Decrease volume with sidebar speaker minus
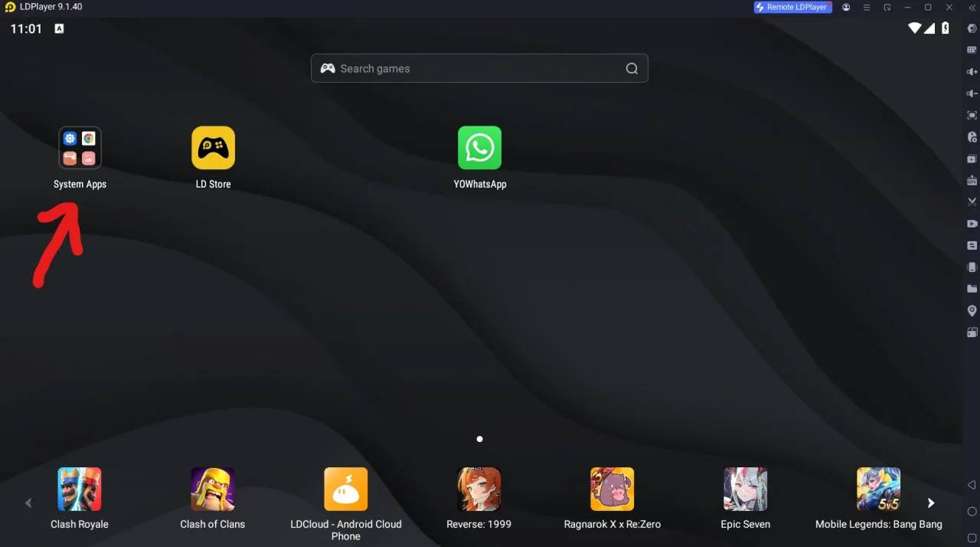980x547 pixels. [972, 93]
